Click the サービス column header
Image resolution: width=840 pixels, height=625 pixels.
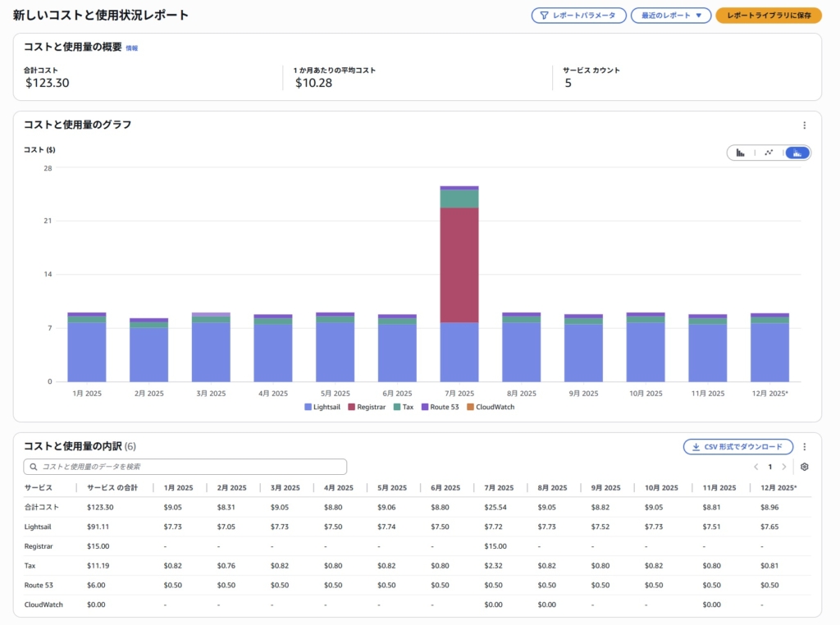pos(38,487)
